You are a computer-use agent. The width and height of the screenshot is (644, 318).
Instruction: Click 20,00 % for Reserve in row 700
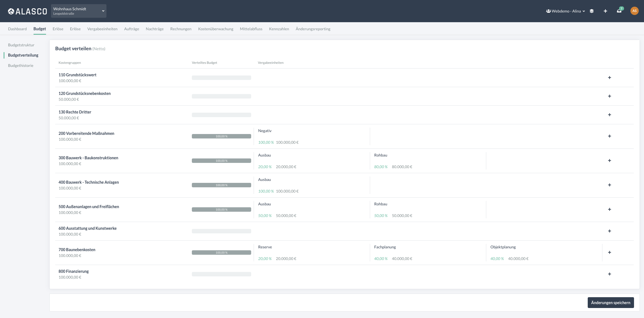(x=265, y=259)
